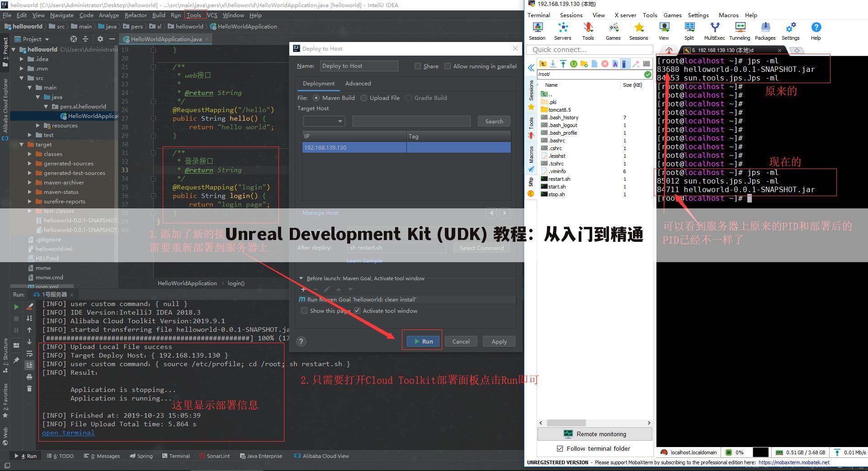Open the Sessions star icon in MobaXterm
The image size is (868, 471).
(x=638, y=31)
